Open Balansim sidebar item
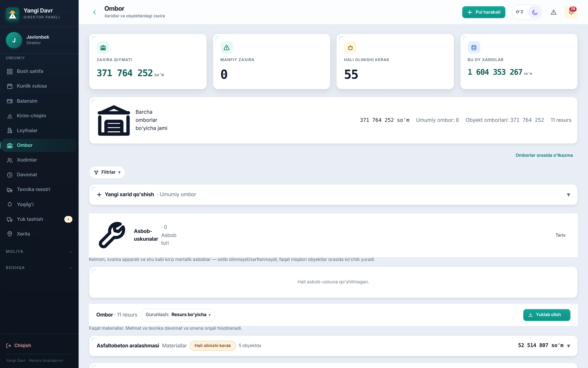Image resolution: width=588 pixels, height=368 pixels. click(39, 101)
